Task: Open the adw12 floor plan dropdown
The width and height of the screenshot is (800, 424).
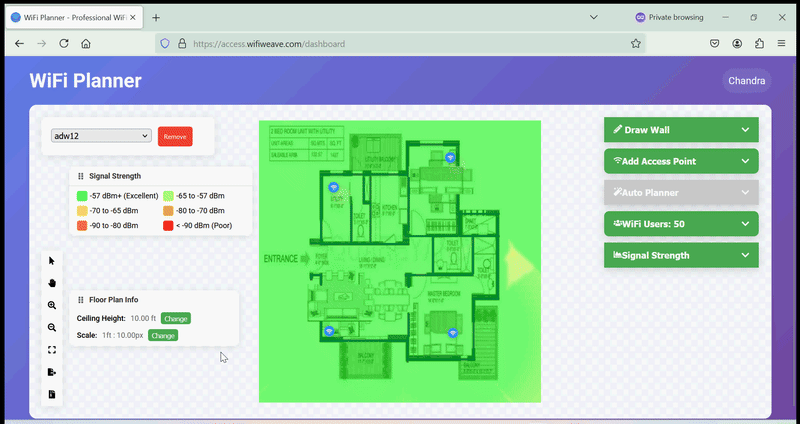Action: (101, 136)
